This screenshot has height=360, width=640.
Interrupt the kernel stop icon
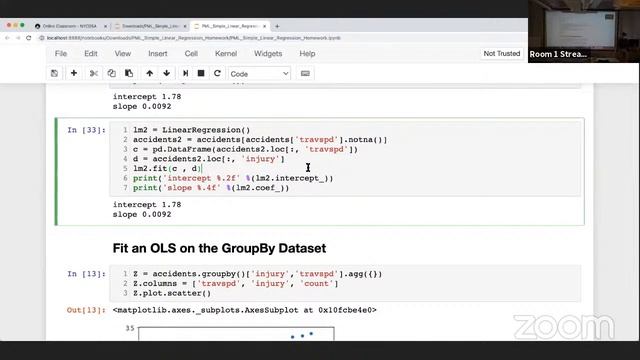coord(201,73)
